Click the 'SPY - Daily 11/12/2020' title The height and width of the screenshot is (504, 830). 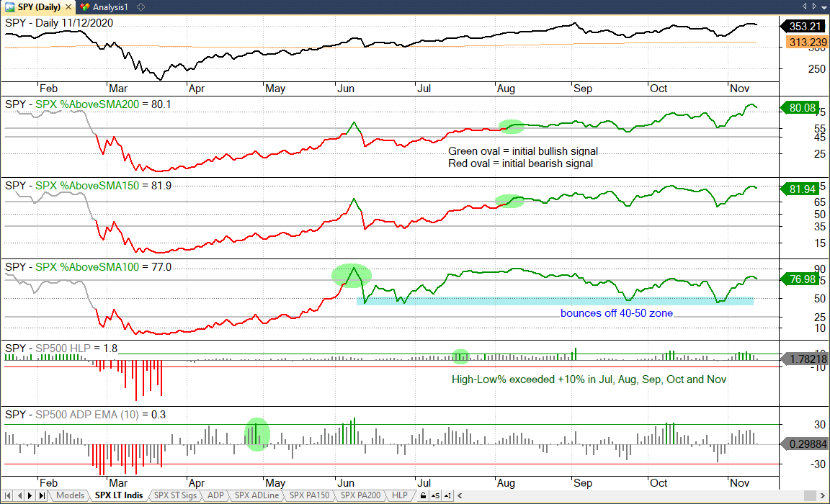59,23
